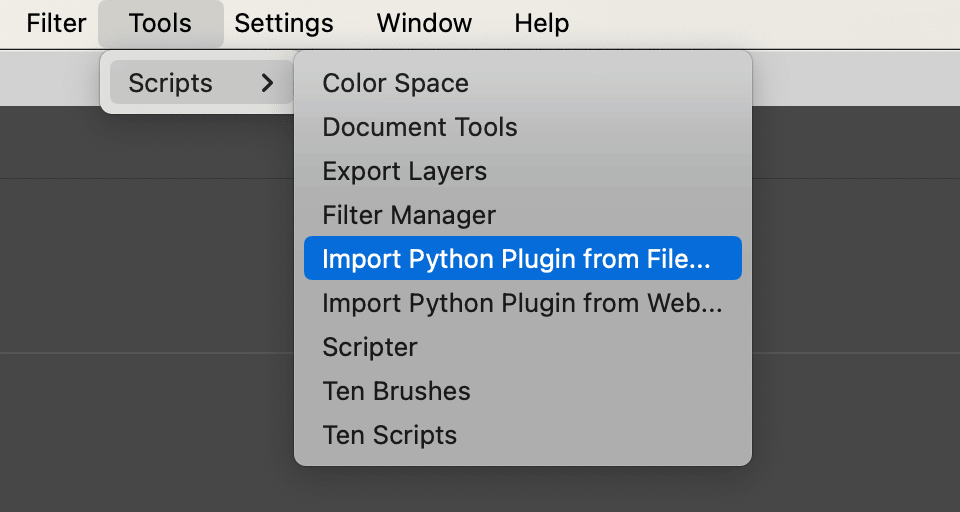Viewport: 960px width, 512px height.
Task: Open the Settings menu
Action: point(284,23)
